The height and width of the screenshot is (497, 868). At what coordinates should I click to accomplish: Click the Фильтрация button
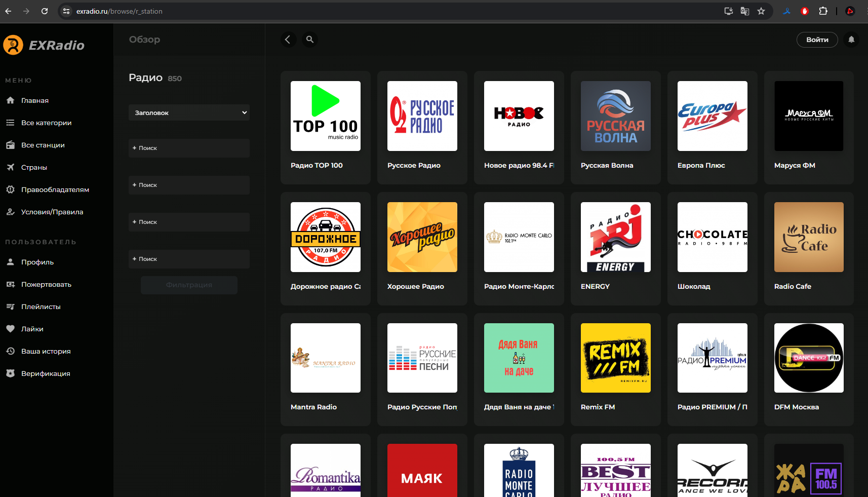tap(189, 285)
